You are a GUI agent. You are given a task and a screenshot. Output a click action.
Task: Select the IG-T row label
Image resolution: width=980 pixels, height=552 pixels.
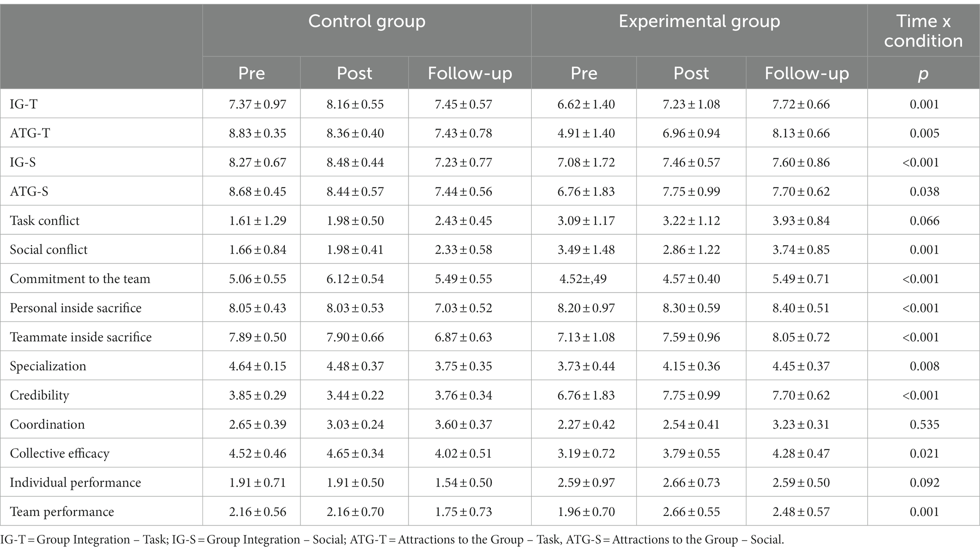24,104
